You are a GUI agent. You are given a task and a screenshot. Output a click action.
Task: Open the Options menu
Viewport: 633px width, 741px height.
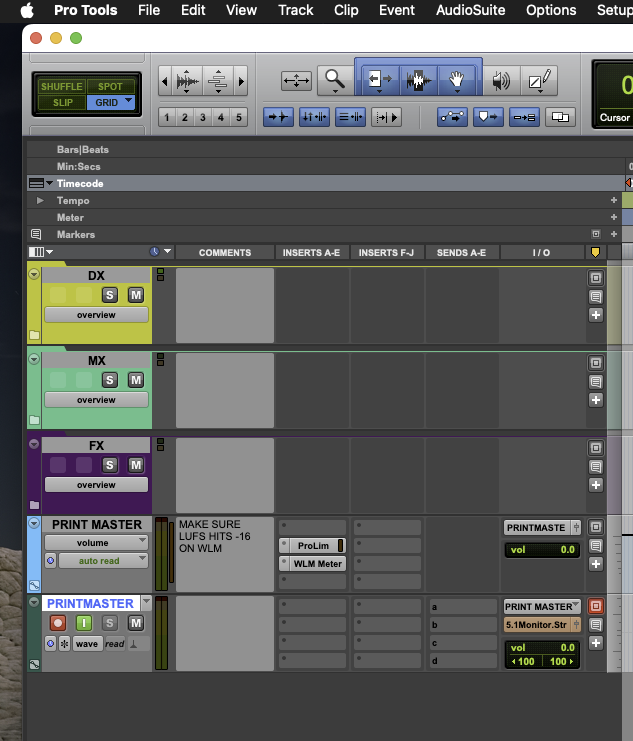pyautogui.click(x=551, y=10)
